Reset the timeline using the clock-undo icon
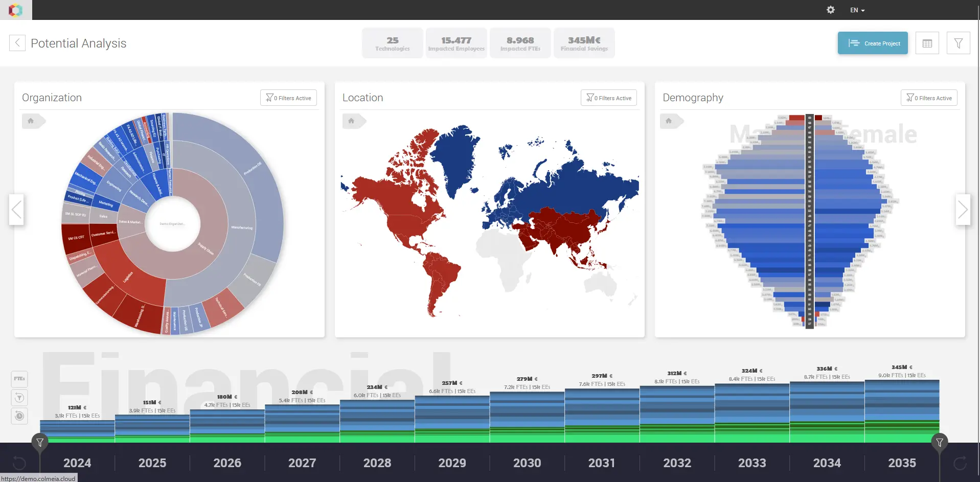Screen dimensions: 980x482 tap(19, 416)
